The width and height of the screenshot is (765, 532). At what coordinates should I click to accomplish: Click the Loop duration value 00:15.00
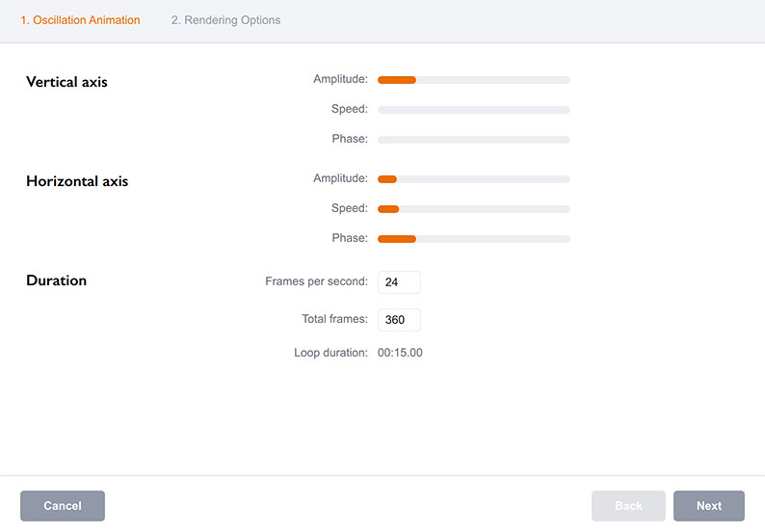pos(400,353)
